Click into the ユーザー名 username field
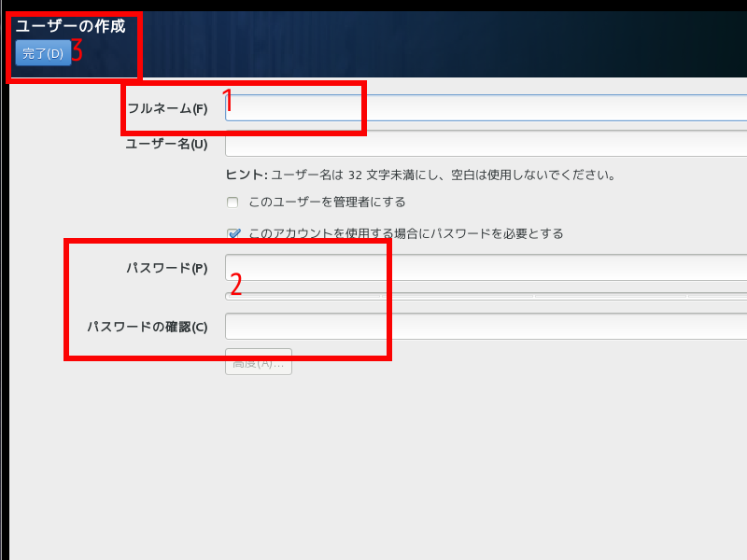 coord(486,145)
